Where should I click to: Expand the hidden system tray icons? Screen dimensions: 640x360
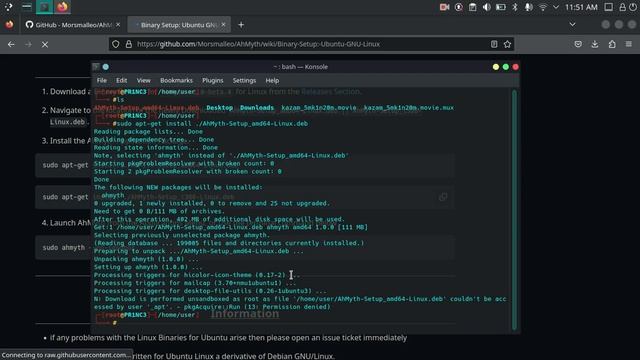(x=556, y=7)
